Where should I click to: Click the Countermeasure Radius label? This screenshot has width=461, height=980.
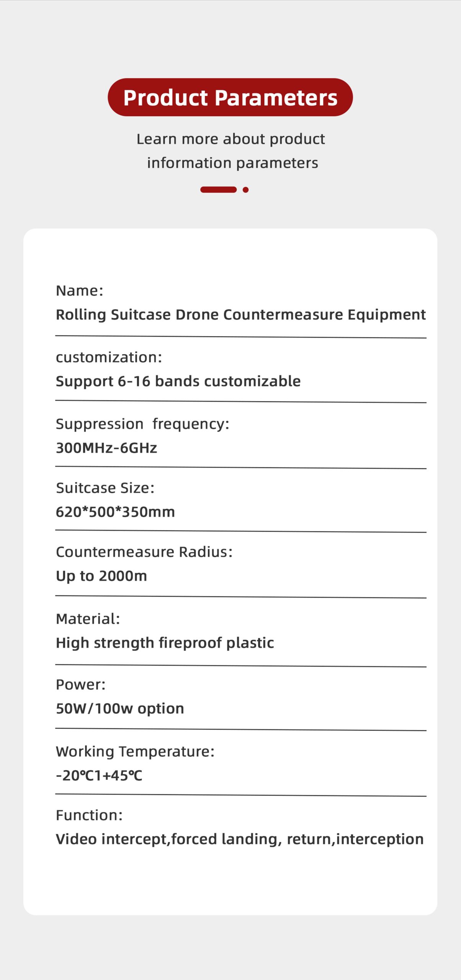tap(144, 552)
